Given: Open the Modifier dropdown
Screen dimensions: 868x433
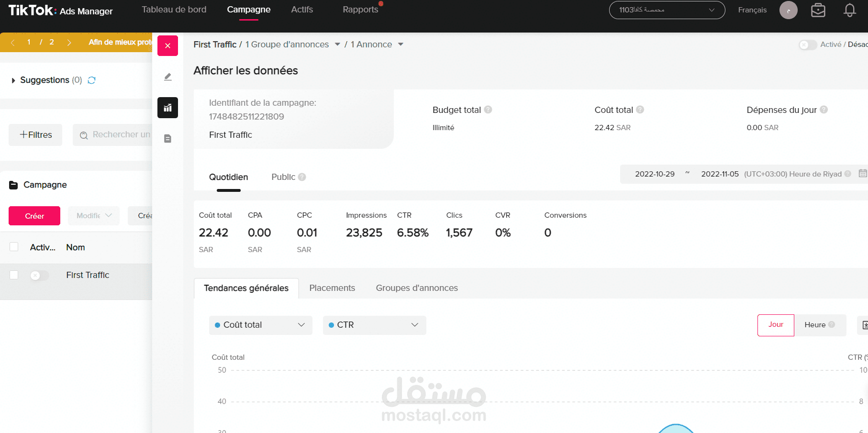Looking at the screenshot, I should pyautogui.click(x=94, y=216).
